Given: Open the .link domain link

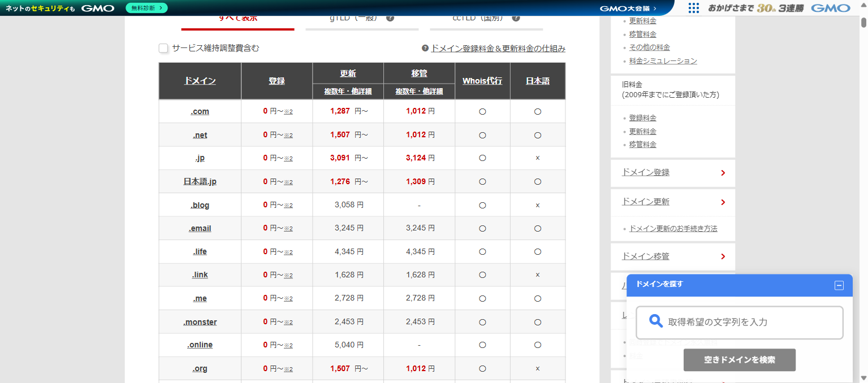Looking at the screenshot, I should 200,275.
